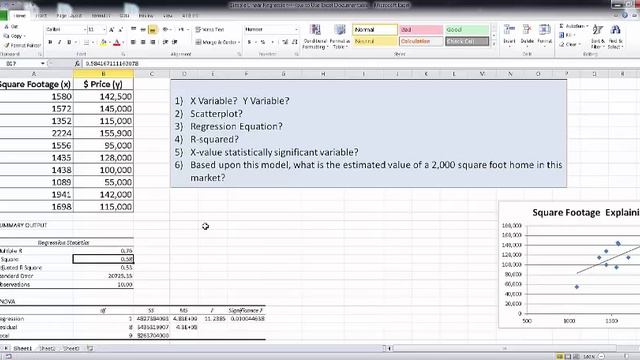
Task: Open the font size dropdown
Action: coord(104,29)
